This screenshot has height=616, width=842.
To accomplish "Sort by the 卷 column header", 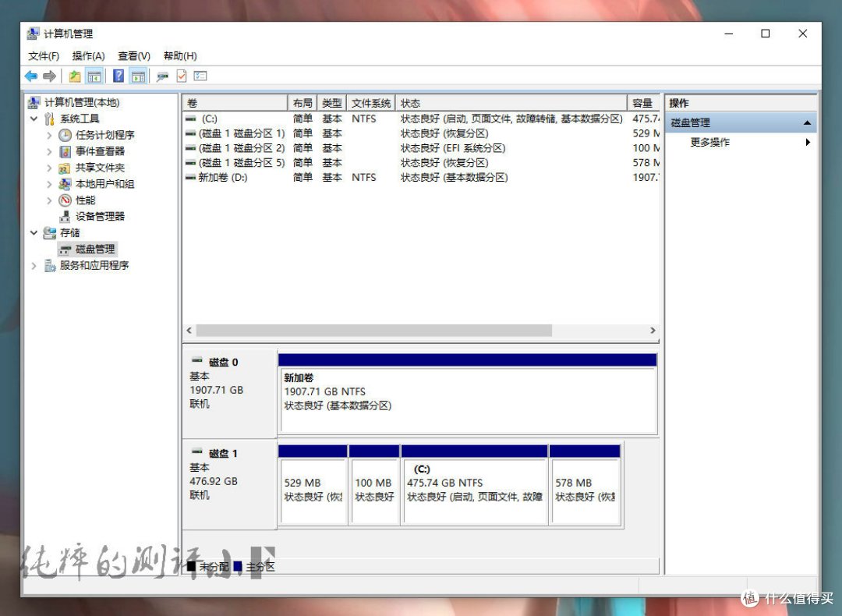I will [x=235, y=103].
